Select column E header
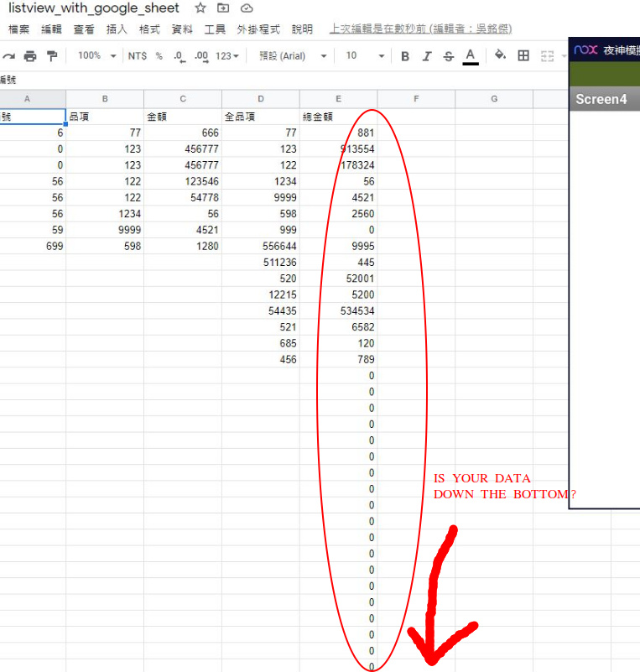This screenshot has height=672, width=640. point(338,99)
